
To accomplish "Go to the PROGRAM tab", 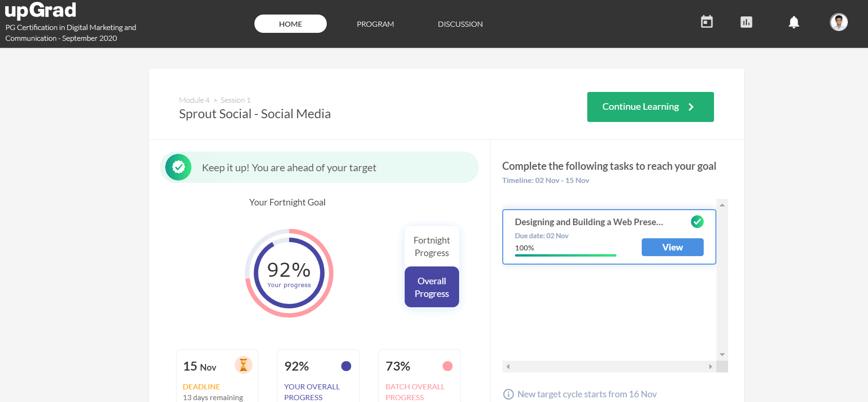I will click(x=375, y=24).
